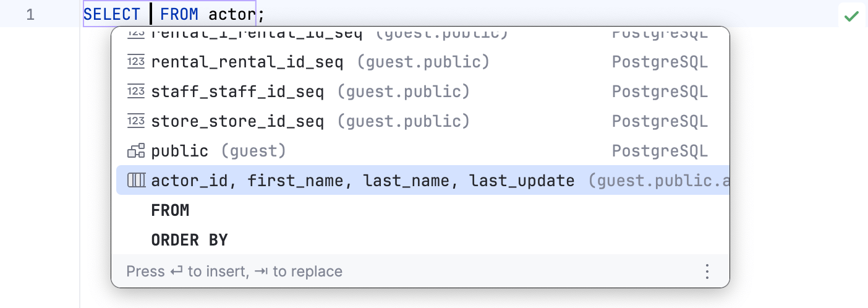Click the SELECT keyword in the editor
The width and height of the screenshot is (868, 308).
tap(112, 14)
